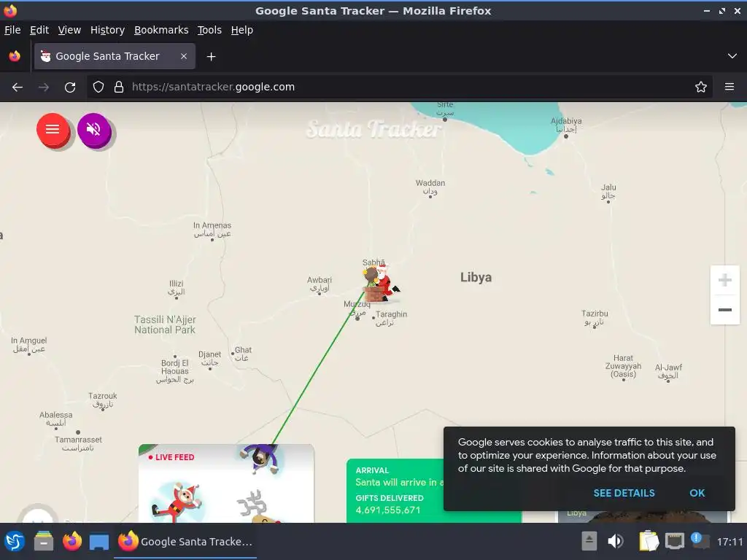Image resolution: width=747 pixels, height=560 pixels.
Task: Open Firefox View pinned icon
Action: pos(15,56)
